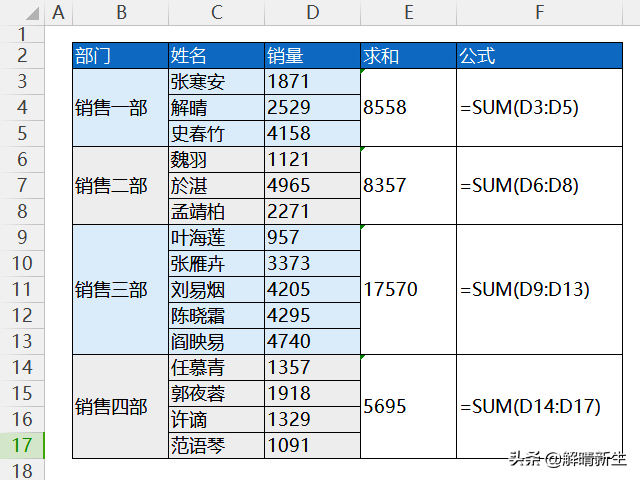The image size is (640, 480).
Task: Select merged cell 销售四部
Action: (x=120, y=407)
